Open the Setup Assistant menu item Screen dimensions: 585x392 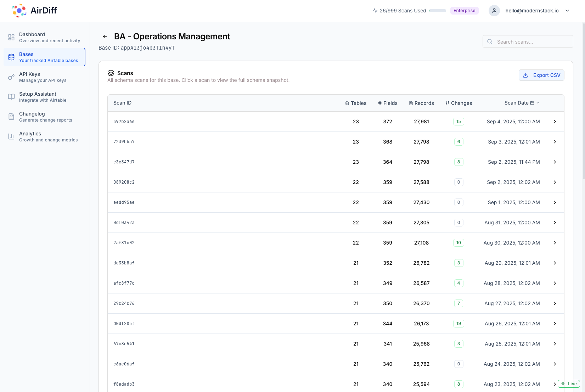(x=44, y=97)
